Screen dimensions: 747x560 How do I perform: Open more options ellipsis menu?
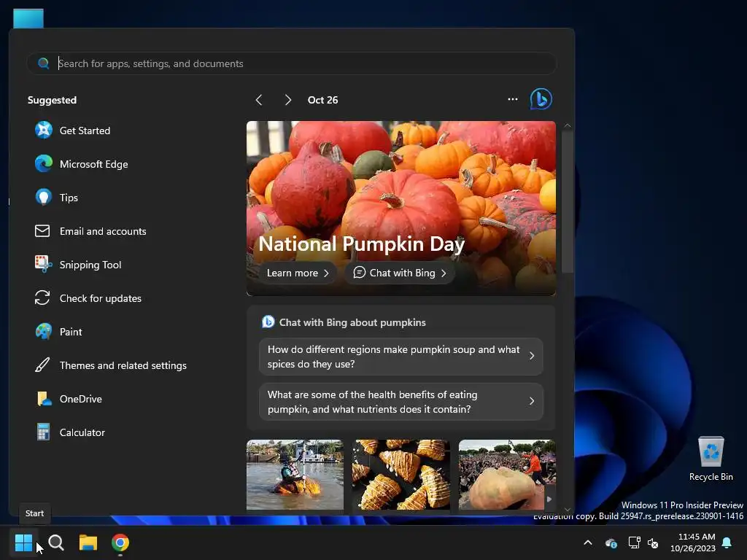pyautogui.click(x=513, y=99)
